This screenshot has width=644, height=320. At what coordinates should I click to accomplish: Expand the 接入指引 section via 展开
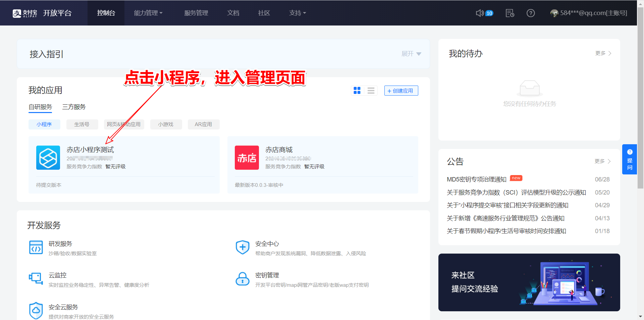click(x=411, y=54)
